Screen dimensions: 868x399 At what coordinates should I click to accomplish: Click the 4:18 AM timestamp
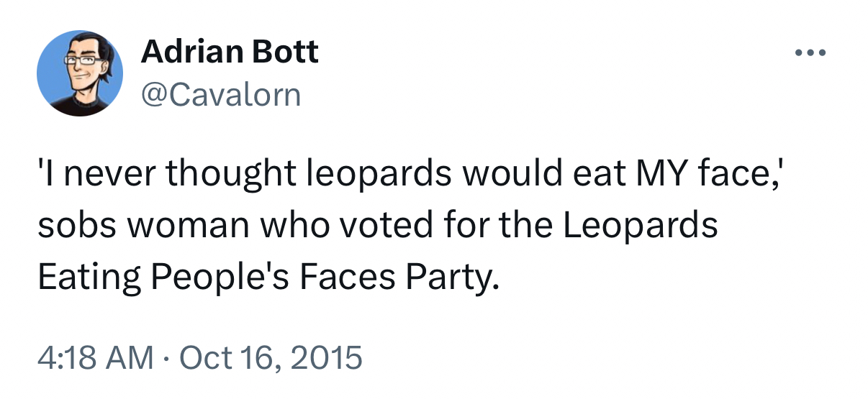pyautogui.click(x=95, y=357)
